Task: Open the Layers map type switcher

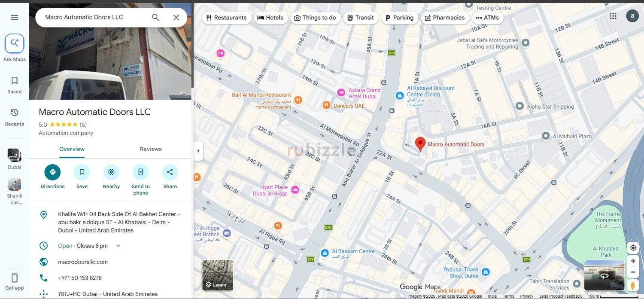Action: pyautogui.click(x=218, y=275)
